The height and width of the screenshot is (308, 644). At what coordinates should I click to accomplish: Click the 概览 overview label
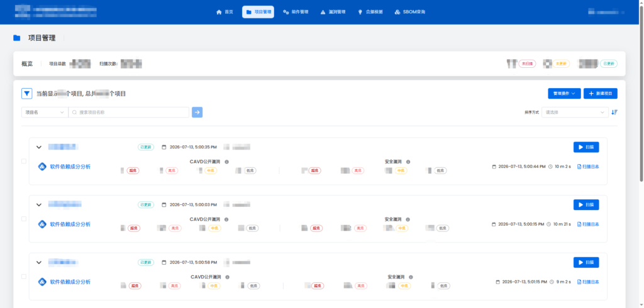(27, 63)
